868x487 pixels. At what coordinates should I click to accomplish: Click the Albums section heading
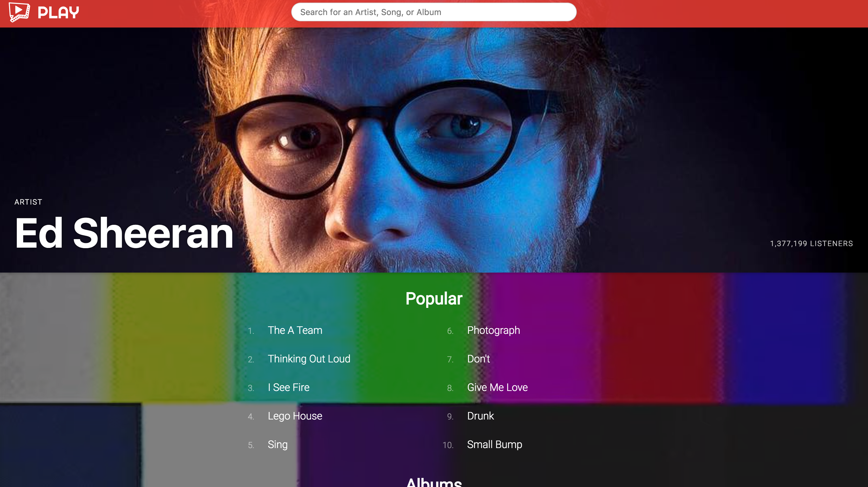434,482
